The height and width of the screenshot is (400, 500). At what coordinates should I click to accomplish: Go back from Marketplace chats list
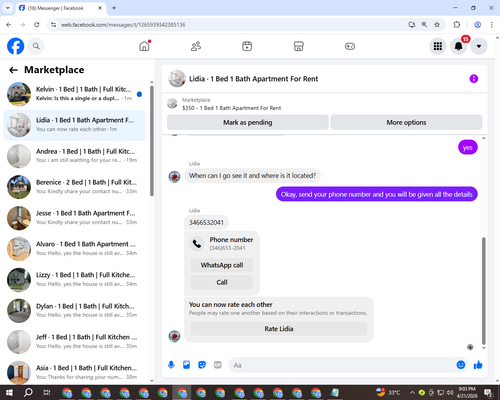[13, 70]
